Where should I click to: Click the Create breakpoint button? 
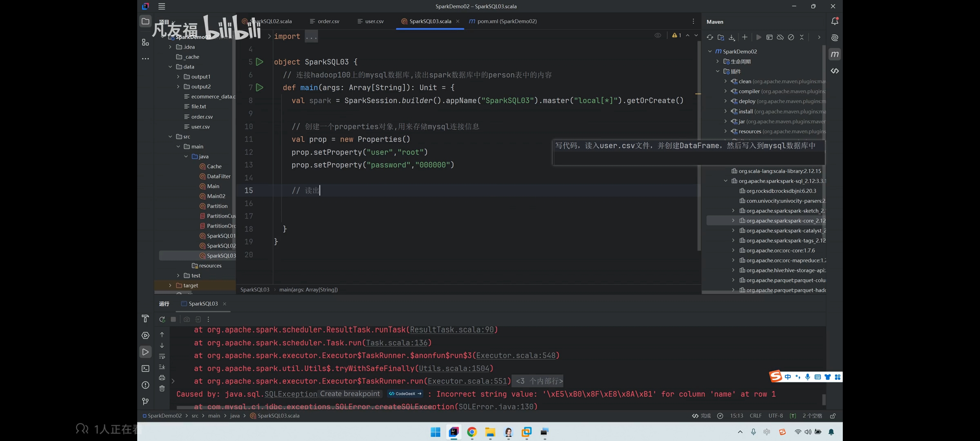(x=350, y=394)
